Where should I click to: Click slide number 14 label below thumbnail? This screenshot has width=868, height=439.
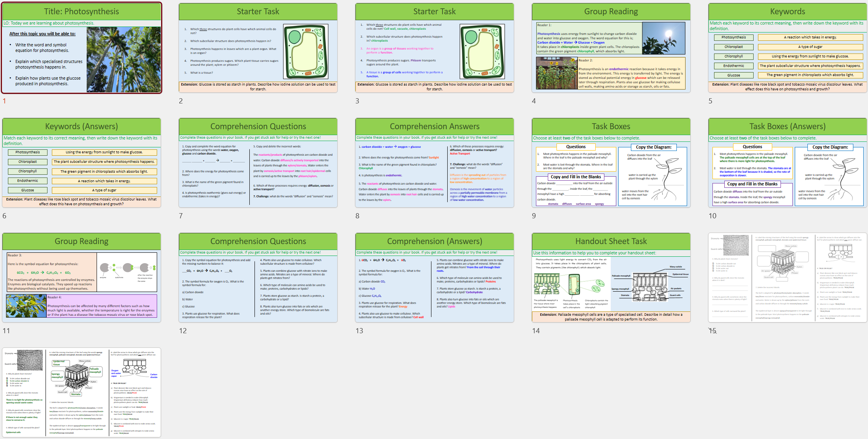[x=536, y=331]
